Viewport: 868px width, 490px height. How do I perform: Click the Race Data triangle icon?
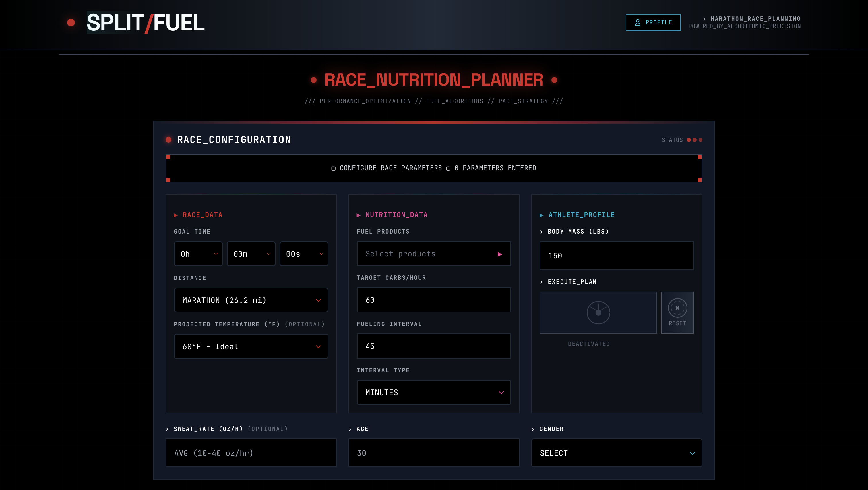pos(176,215)
